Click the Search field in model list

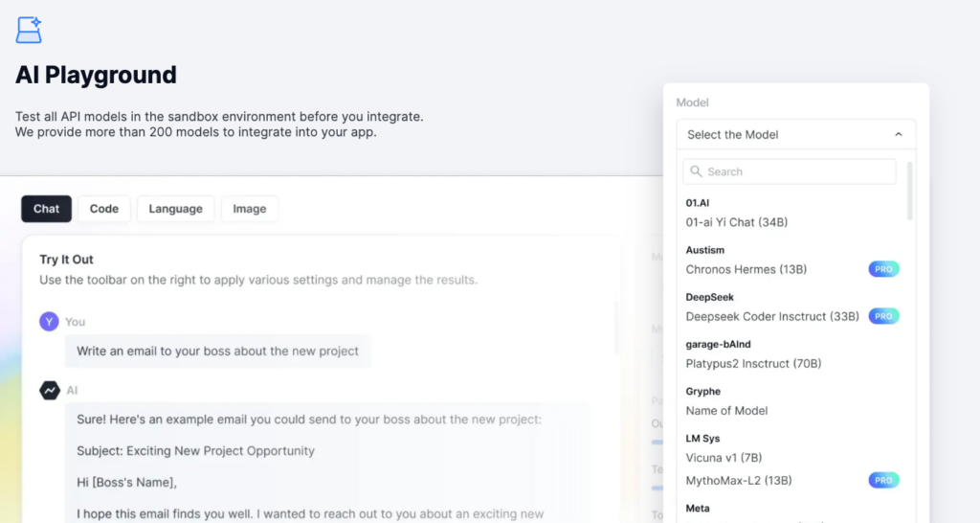[x=790, y=171]
